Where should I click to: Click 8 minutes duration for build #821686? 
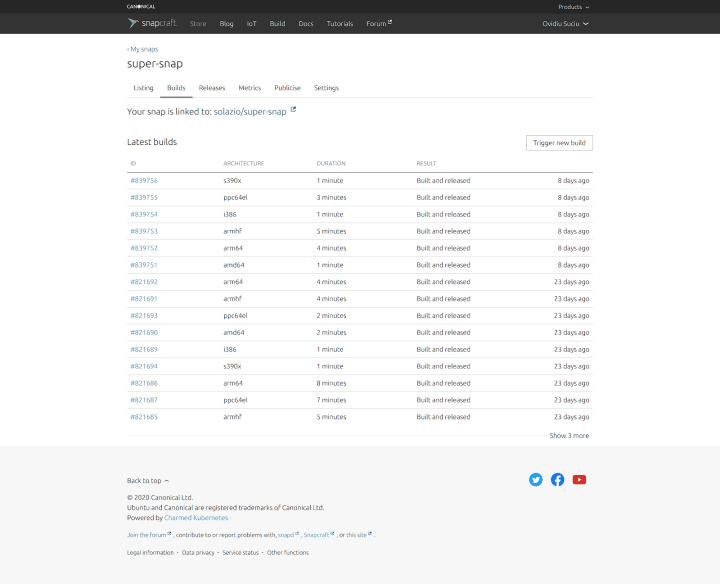coord(331,383)
